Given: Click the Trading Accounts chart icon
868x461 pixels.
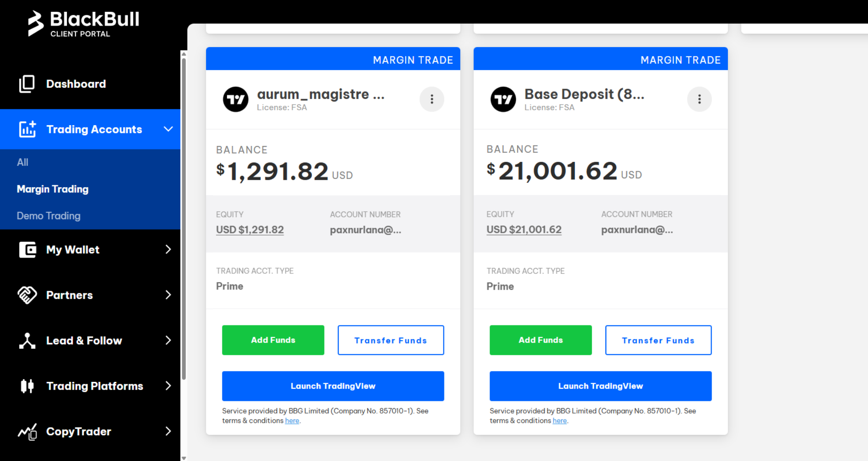Looking at the screenshot, I should tap(27, 129).
